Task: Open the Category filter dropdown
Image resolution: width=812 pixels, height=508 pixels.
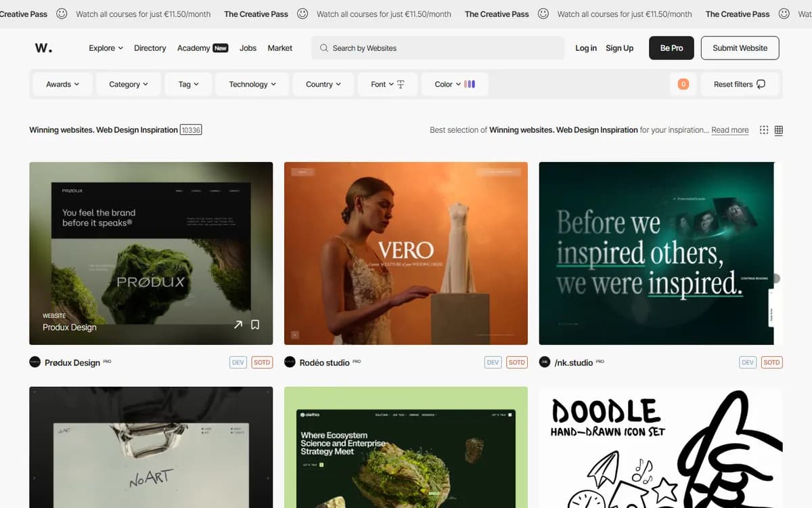Action: (x=129, y=85)
